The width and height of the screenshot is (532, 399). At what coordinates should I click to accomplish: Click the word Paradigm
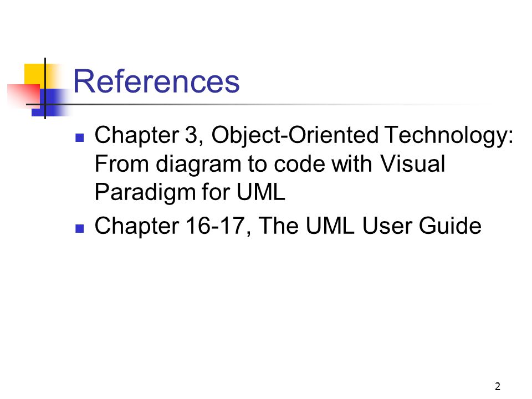pos(145,193)
